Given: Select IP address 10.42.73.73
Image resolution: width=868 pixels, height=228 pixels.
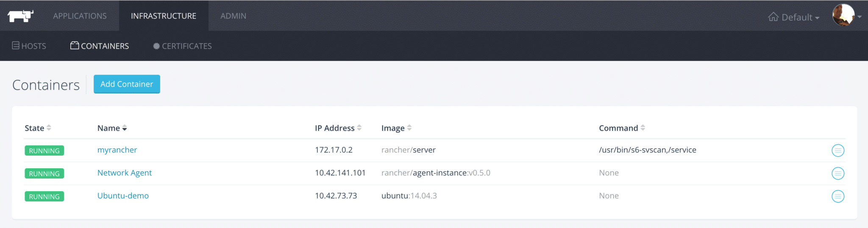Looking at the screenshot, I should pyautogui.click(x=336, y=195).
